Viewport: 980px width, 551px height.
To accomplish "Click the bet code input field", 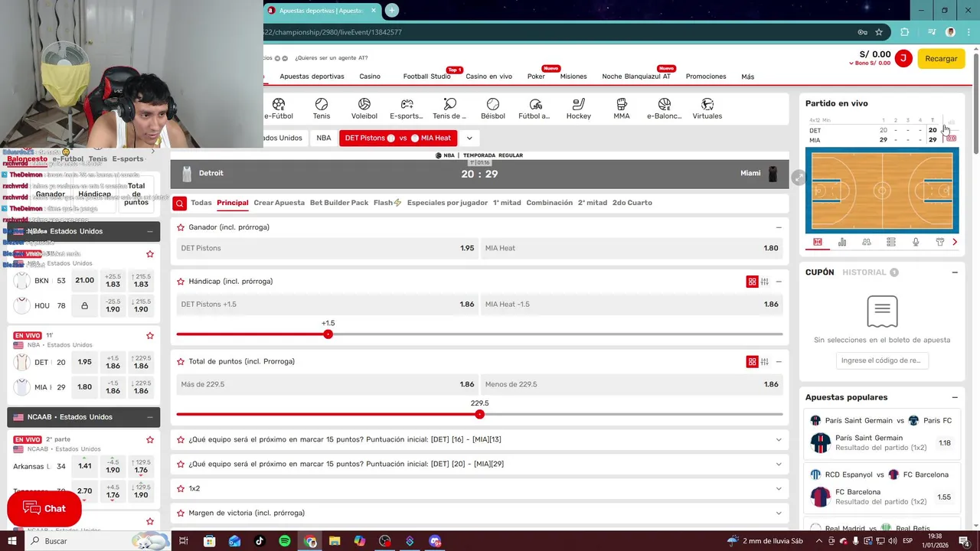I will point(882,360).
